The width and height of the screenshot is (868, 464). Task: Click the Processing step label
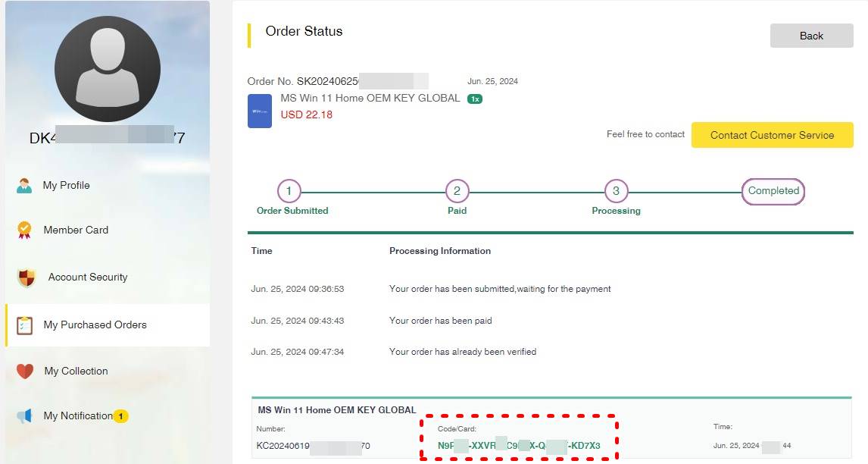click(x=616, y=211)
